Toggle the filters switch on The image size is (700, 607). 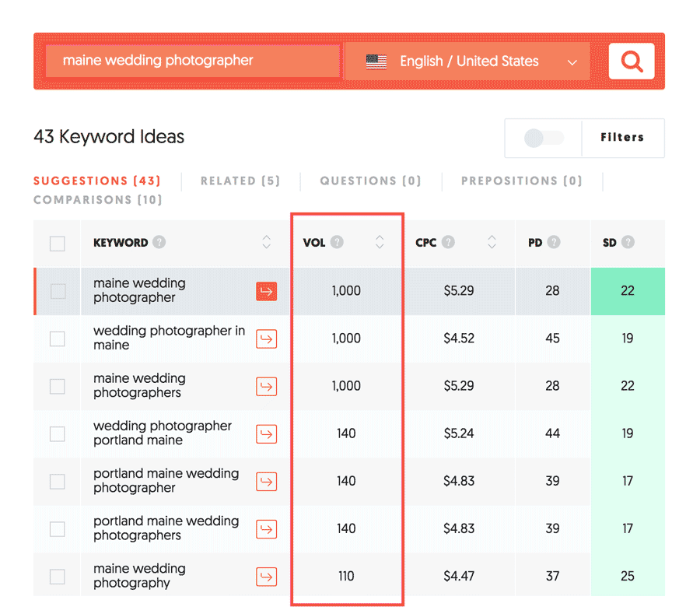tap(544, 138)
